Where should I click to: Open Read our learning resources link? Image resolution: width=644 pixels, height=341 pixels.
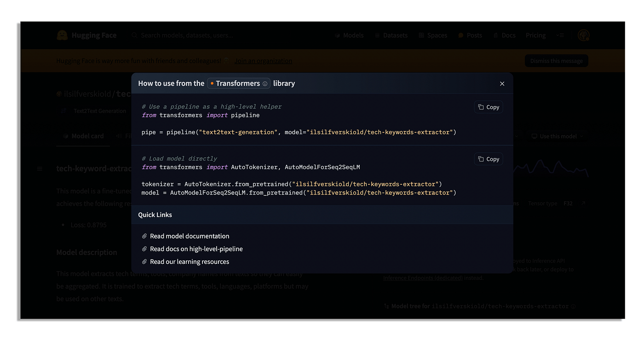pyautogui.click(x=190, y=262)
